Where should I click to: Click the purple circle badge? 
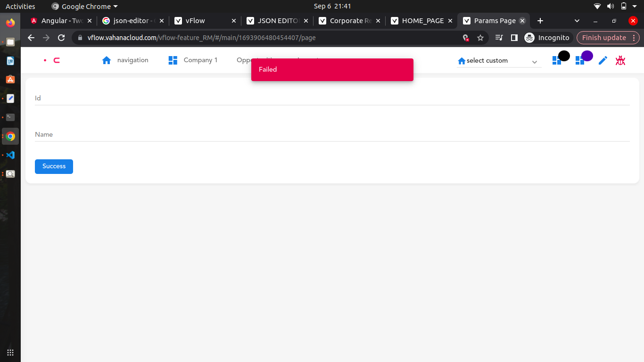click(587, 56)
